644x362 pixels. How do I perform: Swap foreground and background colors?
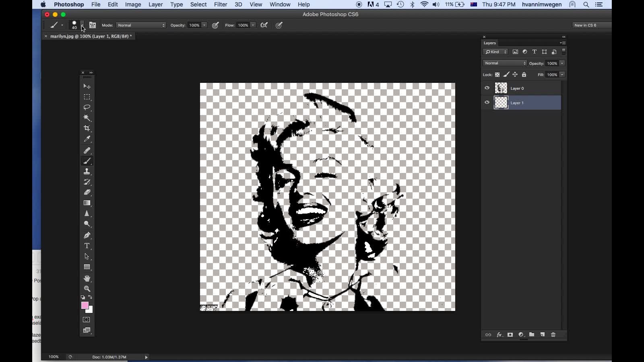90,297
